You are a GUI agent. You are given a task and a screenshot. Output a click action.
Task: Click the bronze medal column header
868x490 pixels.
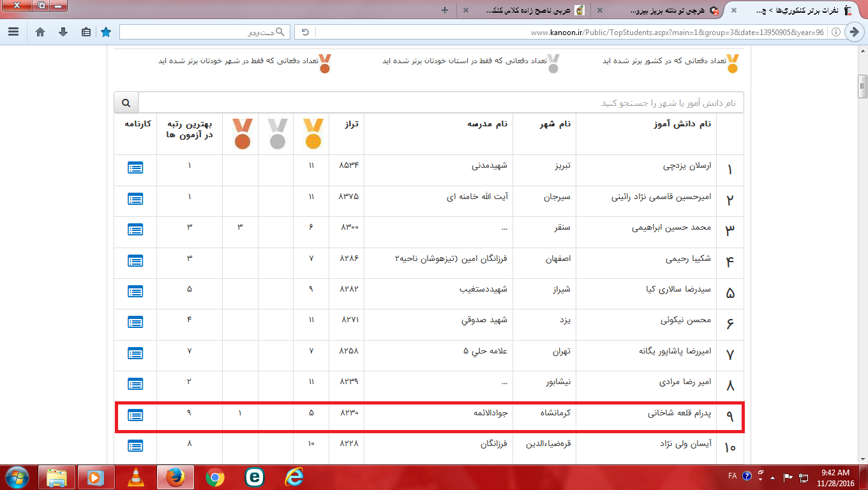(x=242, y=134)
